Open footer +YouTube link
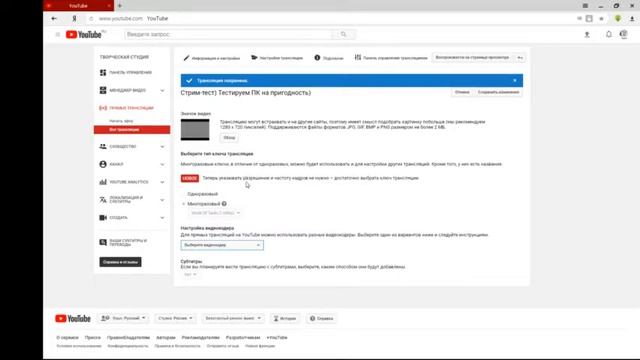This screenshot has width=640, height=360. (x=277, y=338)
